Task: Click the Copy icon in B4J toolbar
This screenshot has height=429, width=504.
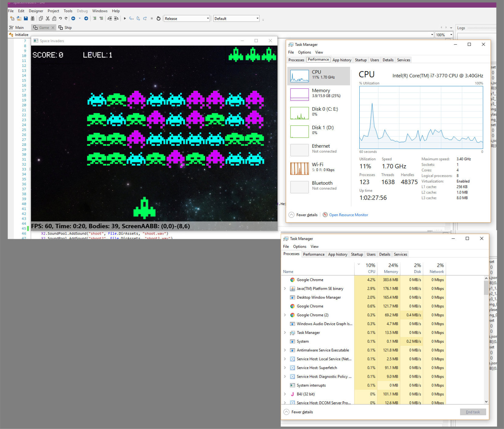Action: coord(41,19)
